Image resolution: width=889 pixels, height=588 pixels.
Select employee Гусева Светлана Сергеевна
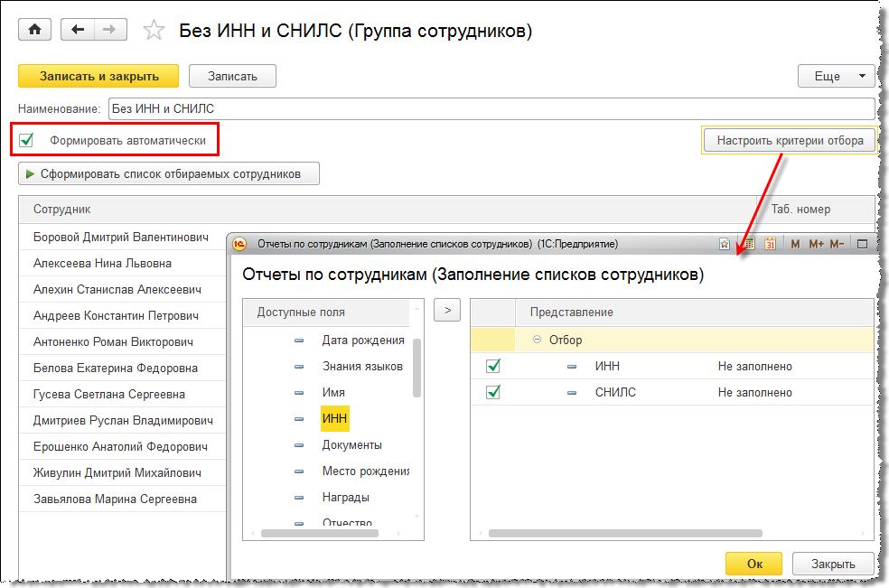pos(108,394)
